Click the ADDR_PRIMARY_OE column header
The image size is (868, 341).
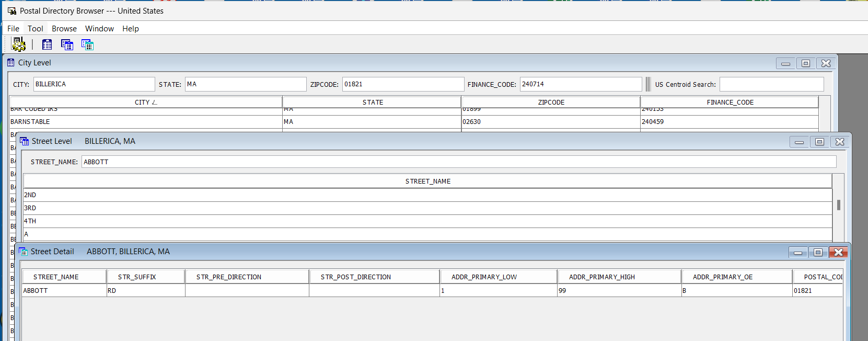coord(737,277)
